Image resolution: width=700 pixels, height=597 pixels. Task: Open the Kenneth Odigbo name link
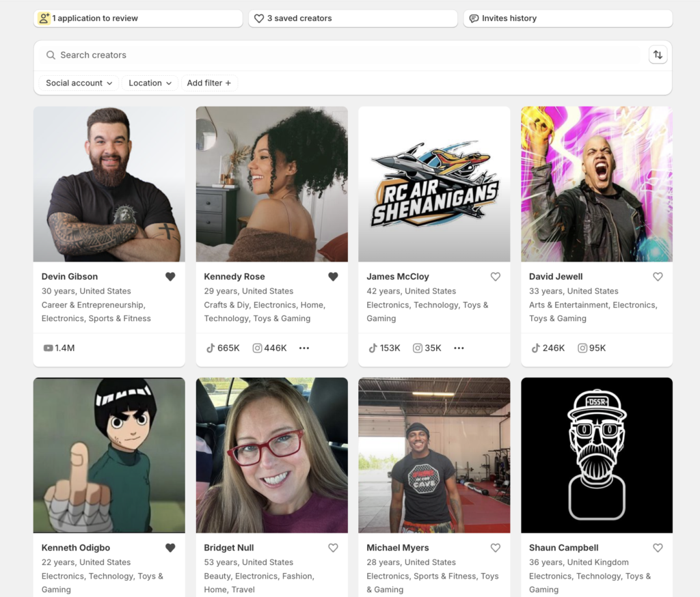tap(76, 547)
